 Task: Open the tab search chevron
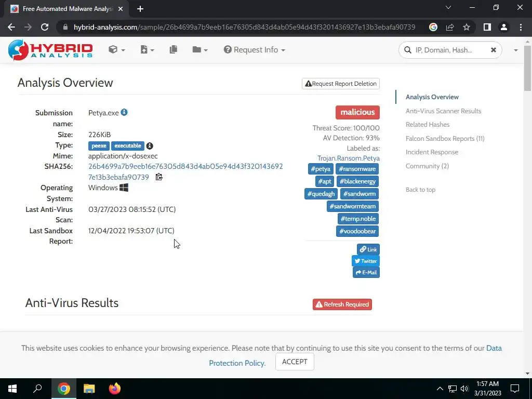point(448,7)
